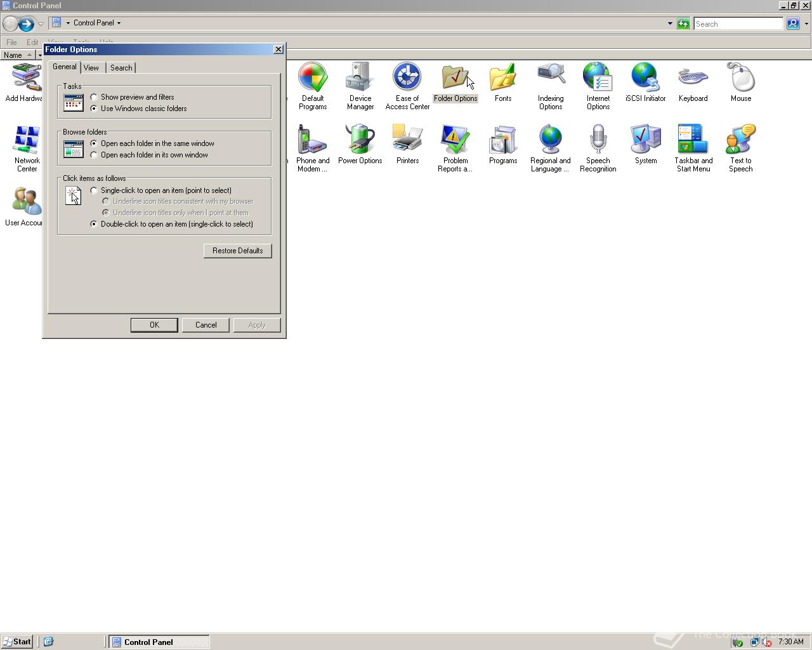Open the Network Center icon
The image size is (812, 650).
[27, 148]
